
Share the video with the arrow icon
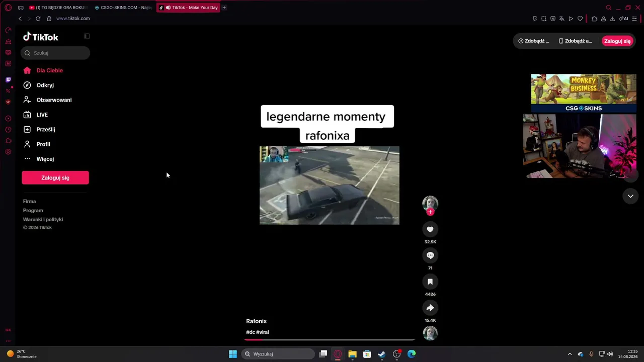(x=430, y=308)
